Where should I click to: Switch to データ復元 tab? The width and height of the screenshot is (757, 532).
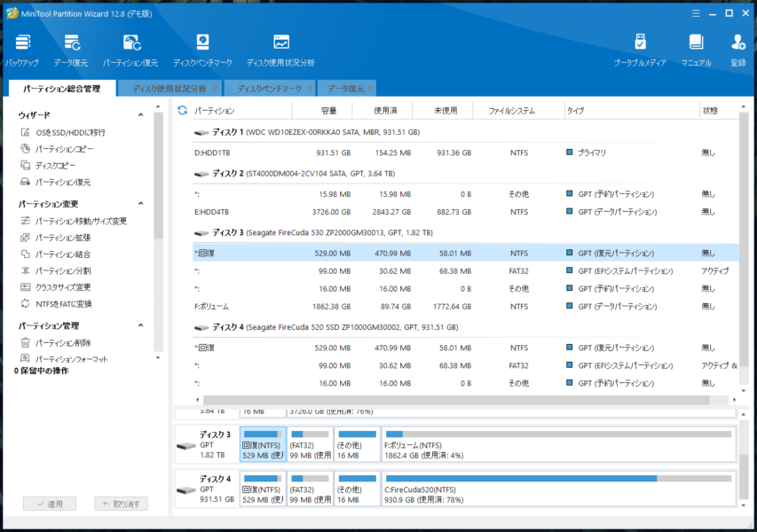point(346,89)
